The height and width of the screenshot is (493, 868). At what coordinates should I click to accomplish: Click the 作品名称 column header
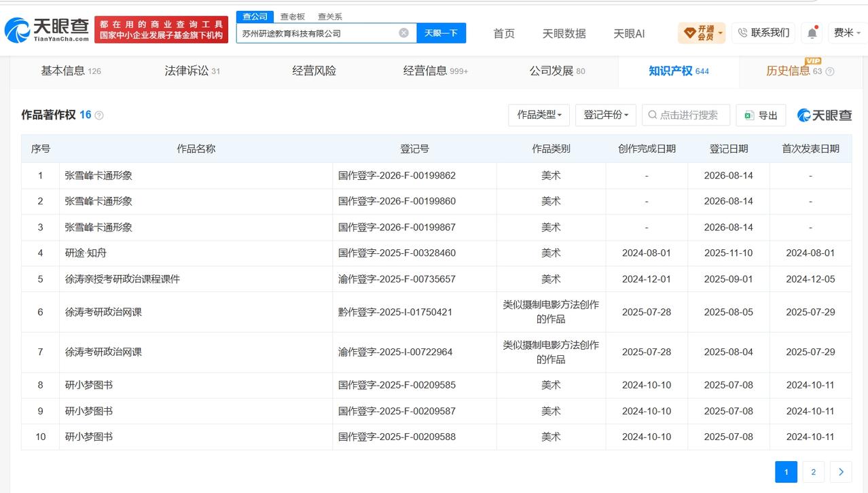[196, 148]
